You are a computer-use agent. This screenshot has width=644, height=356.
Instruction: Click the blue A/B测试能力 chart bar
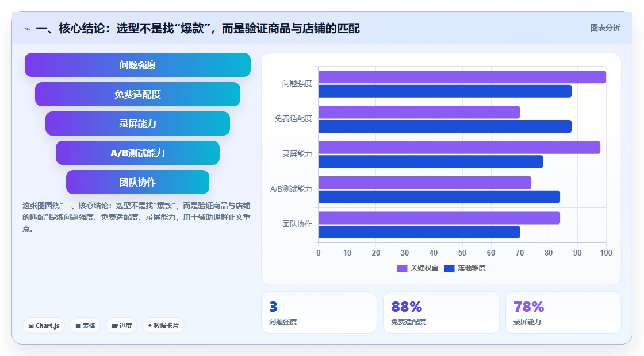[439, 197]
